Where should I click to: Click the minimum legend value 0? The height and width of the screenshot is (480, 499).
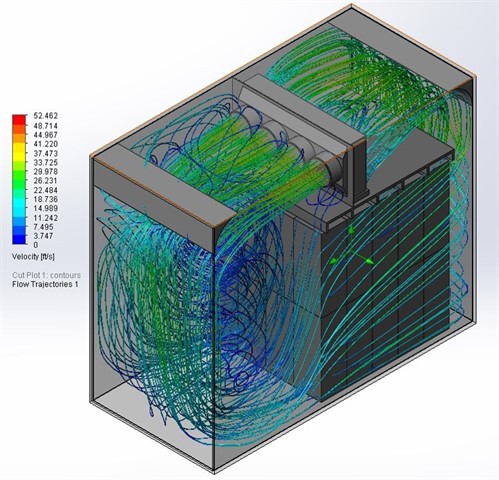(36, 245)
